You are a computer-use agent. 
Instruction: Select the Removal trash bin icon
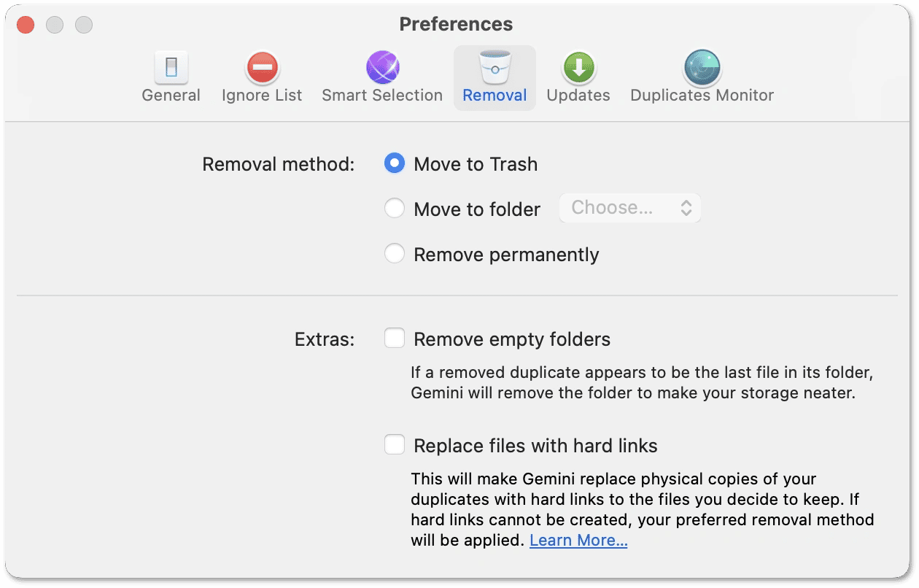pos(495,68)
